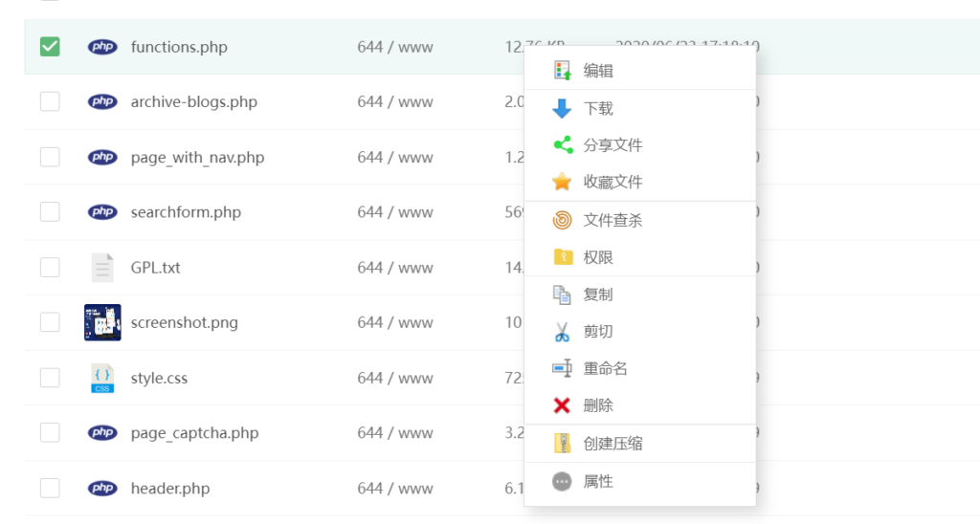Viewport: 980px width, 524px height.
Task: Click the screenshot.png thumbnail preview
Action: click(102, 323)
